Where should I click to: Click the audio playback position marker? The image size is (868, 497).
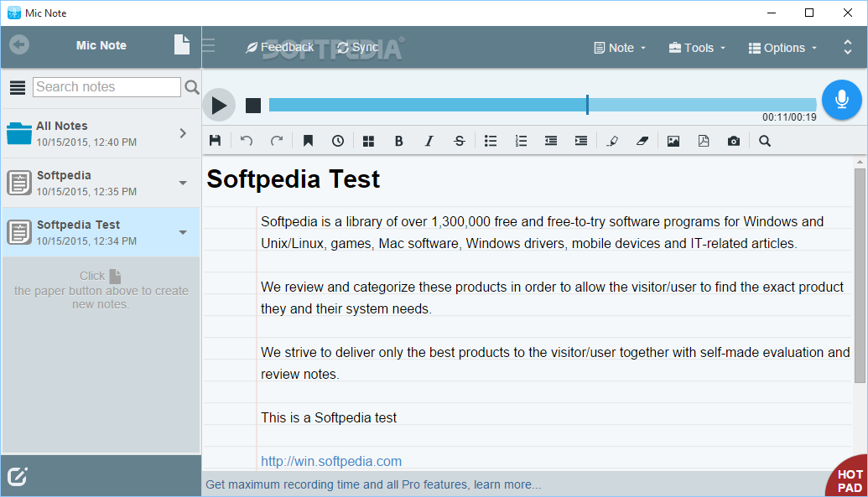coord(587,105)
